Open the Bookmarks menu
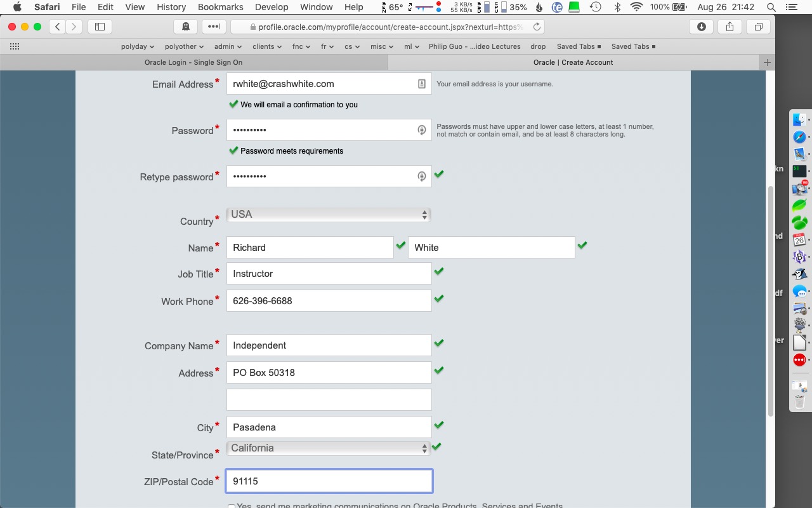Viewport: 812px width, 508px height. pos(221,7)
